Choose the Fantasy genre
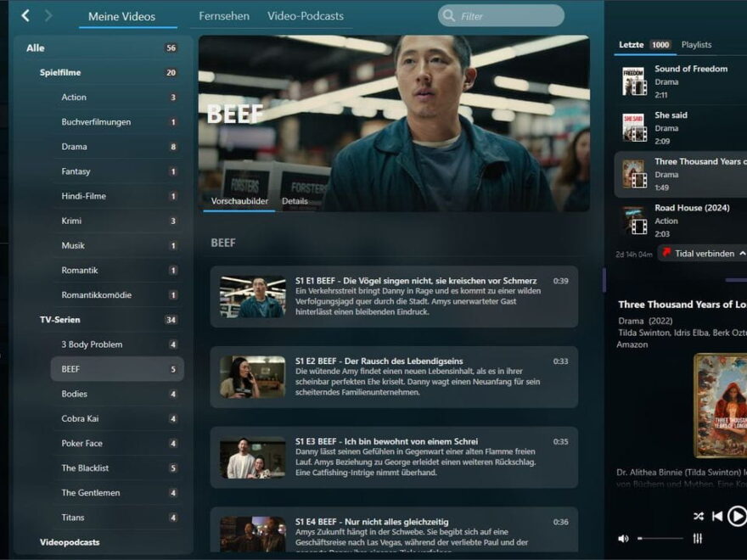This screenshot has height=560, width=747. pos(117,171)
